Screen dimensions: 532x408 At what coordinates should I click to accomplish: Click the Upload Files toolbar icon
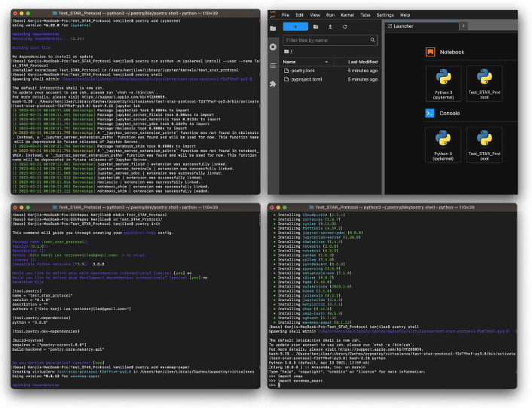330,26
